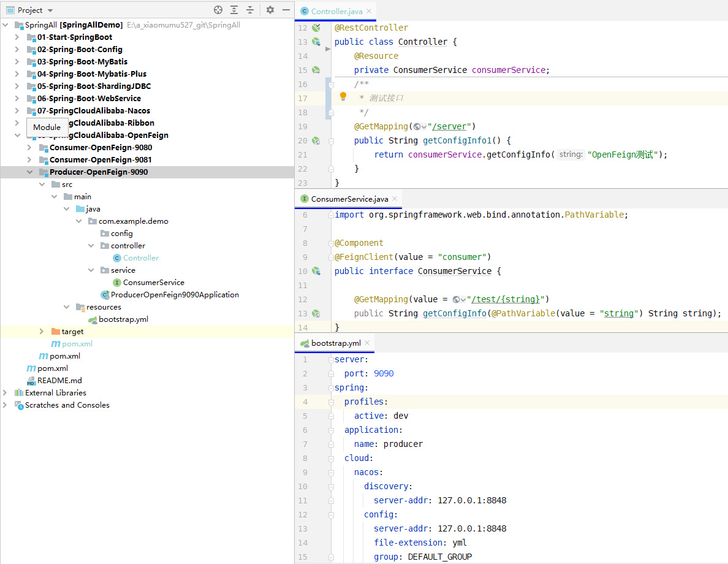Click the locate/select opened file target icon
Screen dimensions: 728x564
218,10
